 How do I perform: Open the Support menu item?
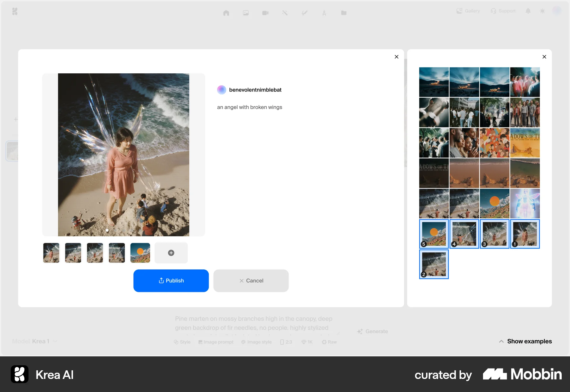(x=503, y=11)
